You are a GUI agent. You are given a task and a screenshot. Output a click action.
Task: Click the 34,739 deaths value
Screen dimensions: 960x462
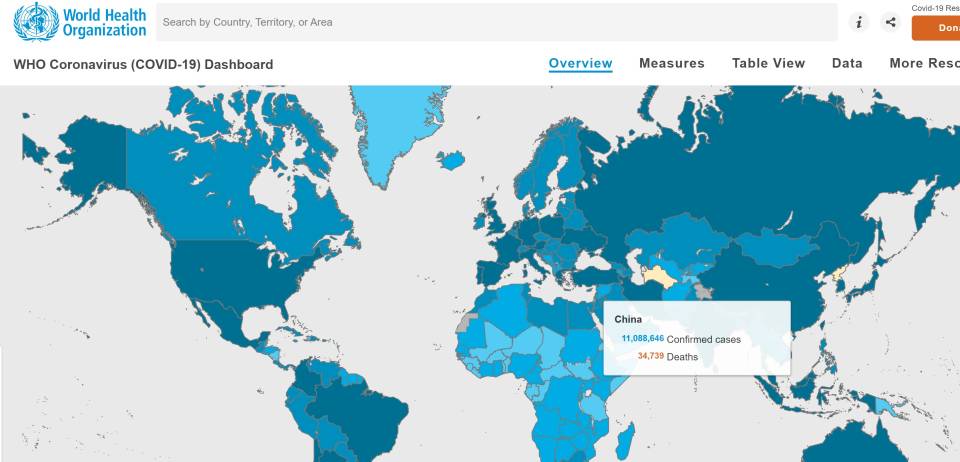click(651, 356)
